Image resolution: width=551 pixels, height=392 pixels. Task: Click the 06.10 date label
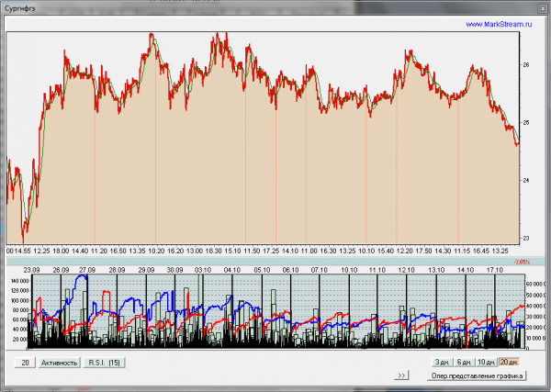(x=290, y=270)
